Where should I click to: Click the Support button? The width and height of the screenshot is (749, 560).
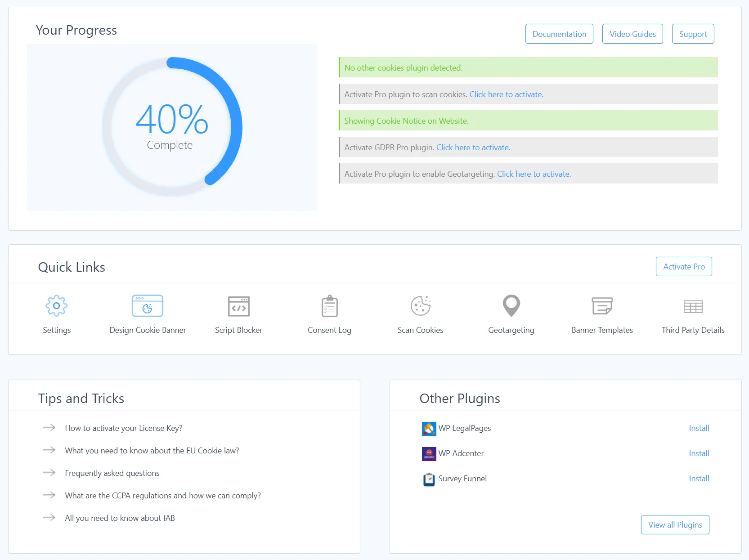pyautogui.click(x=693, y=34)
